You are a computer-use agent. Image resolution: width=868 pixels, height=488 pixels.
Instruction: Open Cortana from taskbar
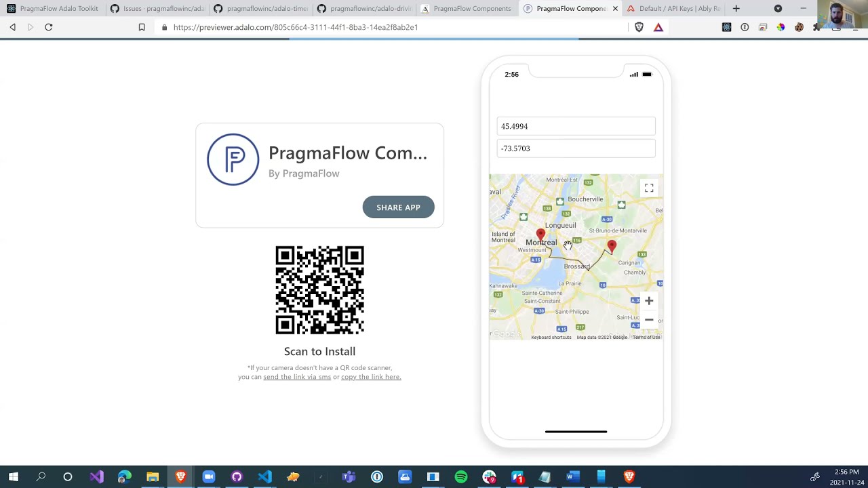coord(68,476)
